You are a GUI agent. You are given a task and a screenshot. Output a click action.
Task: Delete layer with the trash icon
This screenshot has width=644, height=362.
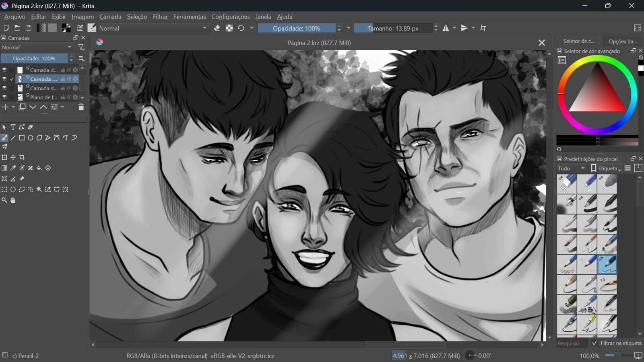click(x=81, y=107)
